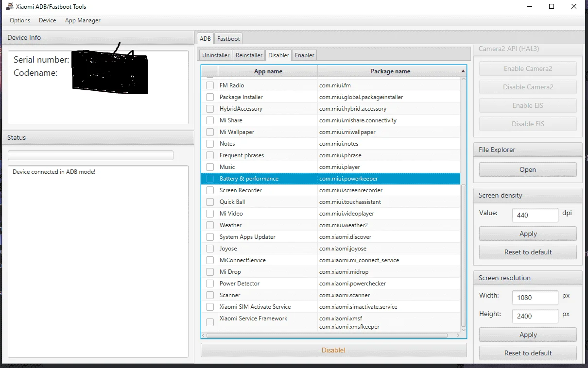
Task: Check the System Apps Updater checkbox
Action: [x=210, y=237]
